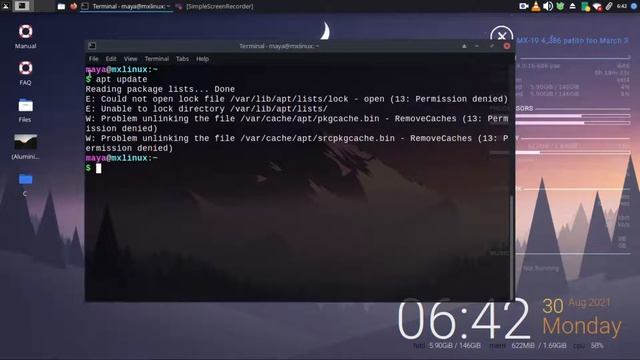Click the blue session button in panel
This screenshot has height=360, width=640.
click(x=634, y=6)
